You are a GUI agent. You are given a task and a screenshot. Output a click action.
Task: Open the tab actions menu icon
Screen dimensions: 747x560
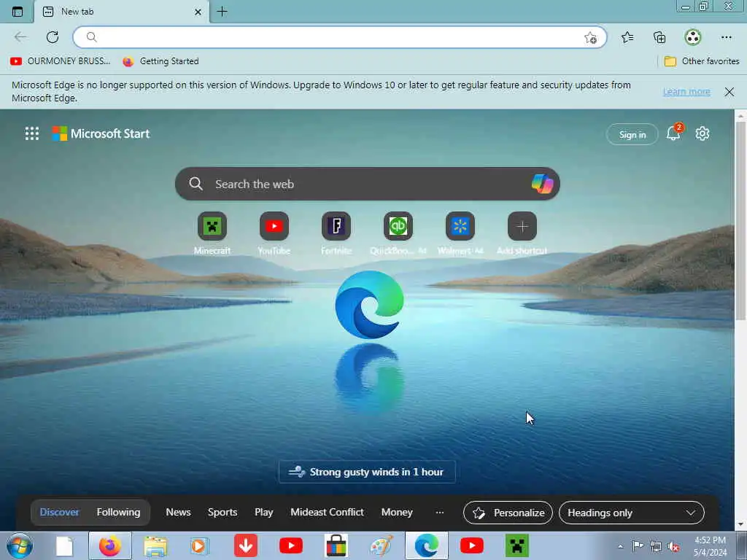click(x=18, y=12)
